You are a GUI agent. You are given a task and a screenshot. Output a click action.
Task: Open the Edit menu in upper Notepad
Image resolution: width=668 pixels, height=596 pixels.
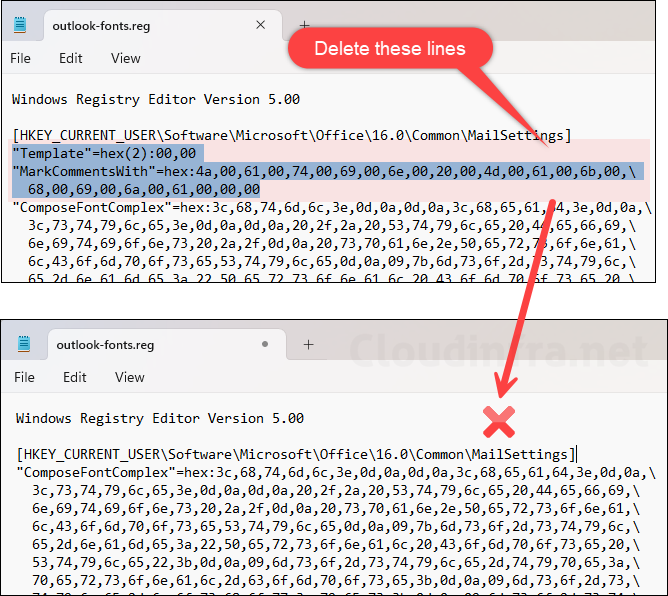click(x=70, y=58)
